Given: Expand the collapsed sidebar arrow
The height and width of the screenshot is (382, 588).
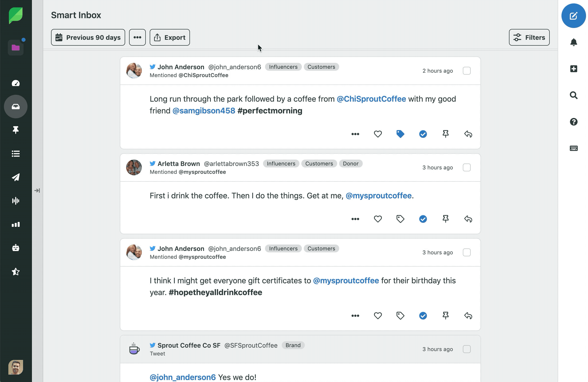Looking at the screenshot, I should (37, 191).
